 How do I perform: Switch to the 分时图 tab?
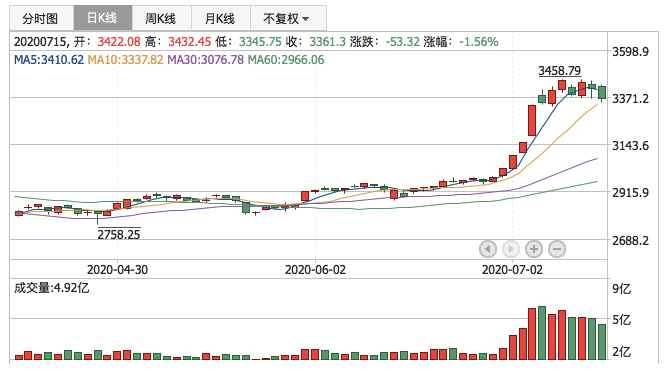42,18
